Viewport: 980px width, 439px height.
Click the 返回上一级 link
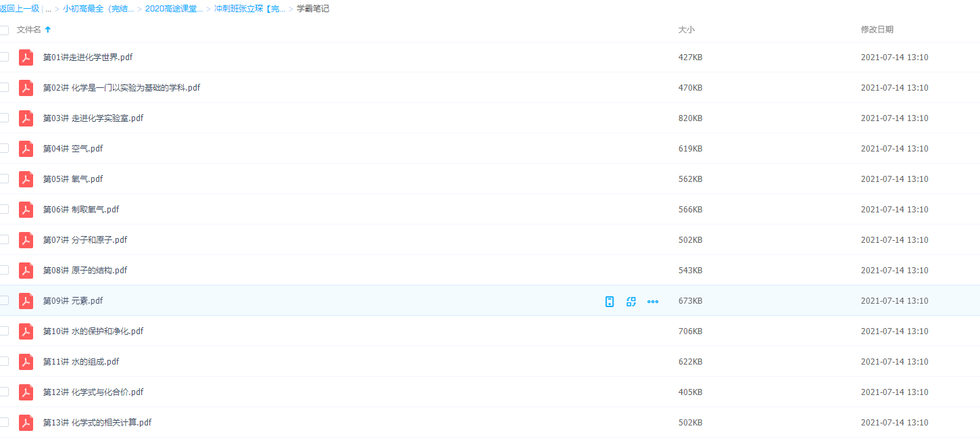tap(20, 9)
